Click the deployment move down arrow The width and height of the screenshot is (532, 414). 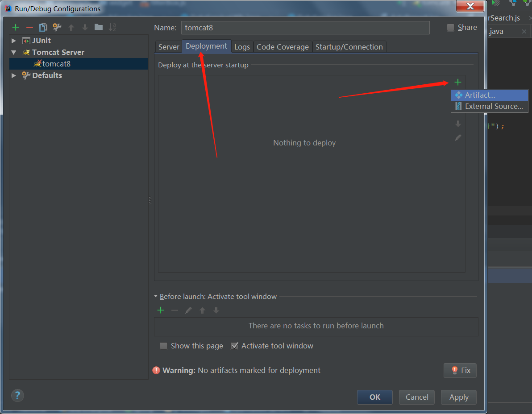(458, 124)
